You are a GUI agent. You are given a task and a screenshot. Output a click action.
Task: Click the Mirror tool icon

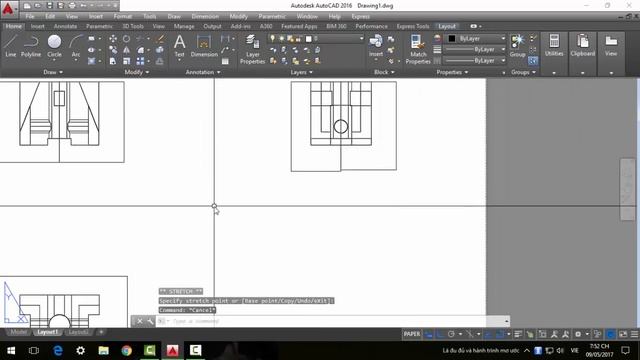127,50
